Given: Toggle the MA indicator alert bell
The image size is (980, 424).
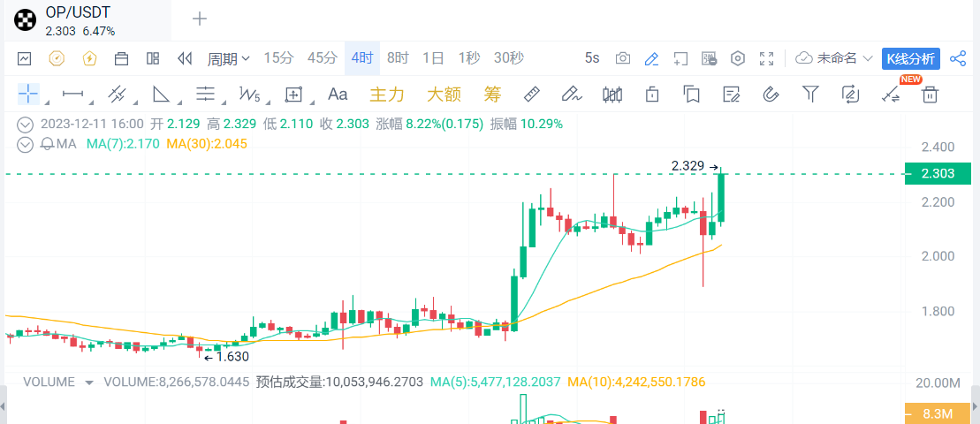Looking at the screenshot, I should coord(47,143).
